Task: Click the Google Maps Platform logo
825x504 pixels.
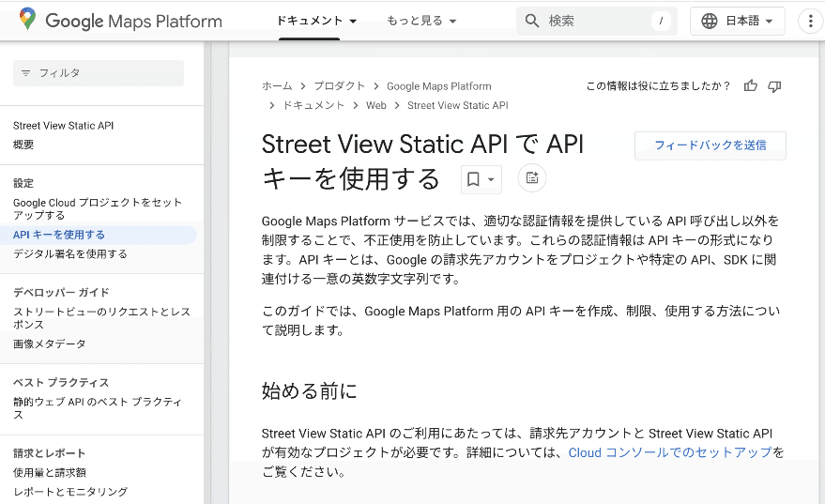Action: coord(120,21)
